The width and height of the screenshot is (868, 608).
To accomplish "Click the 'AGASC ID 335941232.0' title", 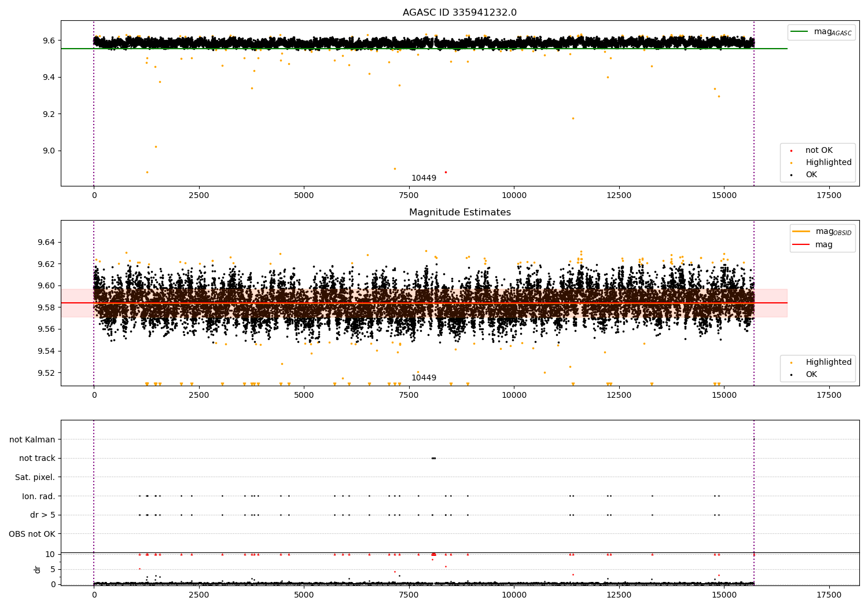I will 459,13.
